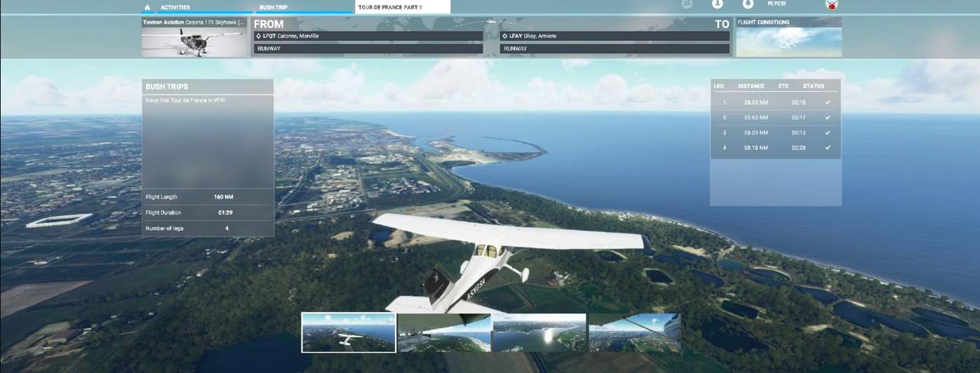Screen dimensions: 980x373
Task: Click the FLYCSI username
Action: [x=777, y=4]
